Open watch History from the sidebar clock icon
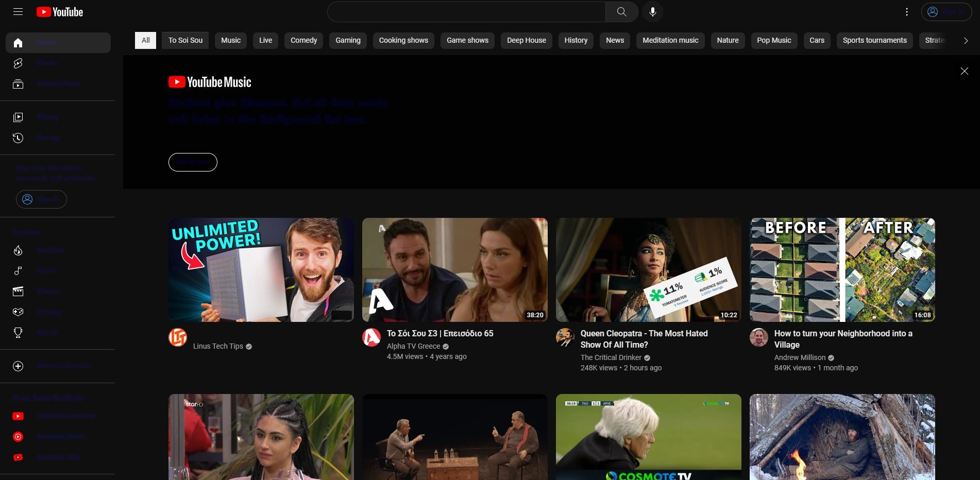The image size is (980, 480). 18,138
